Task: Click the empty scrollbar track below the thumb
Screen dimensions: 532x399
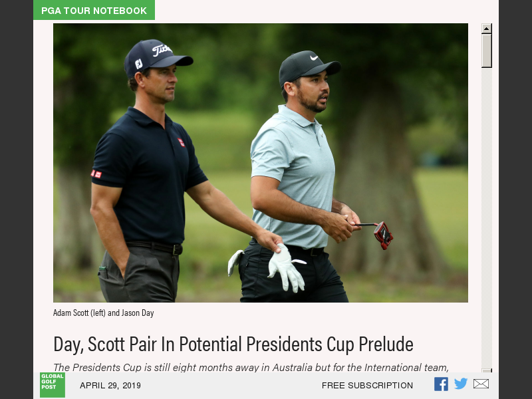Action: pyautogui.click(x=487, y=217)
